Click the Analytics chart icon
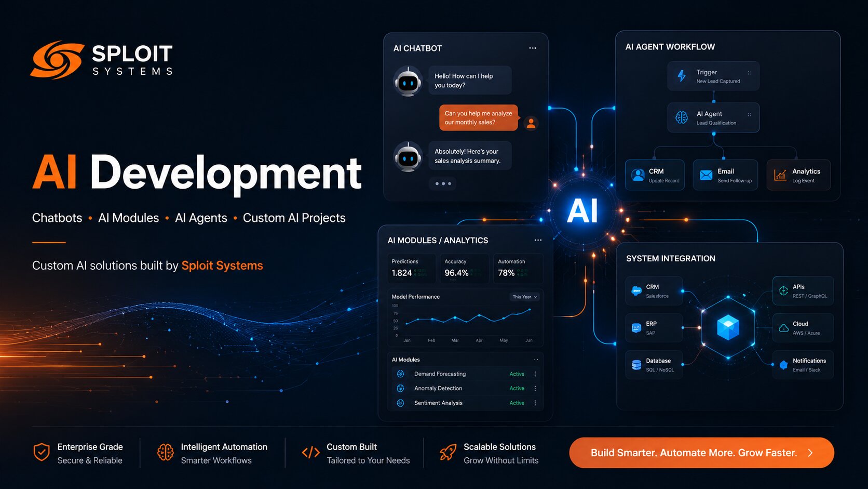The height and width of the screenshot is (489, 868). (x=780, y=175)
